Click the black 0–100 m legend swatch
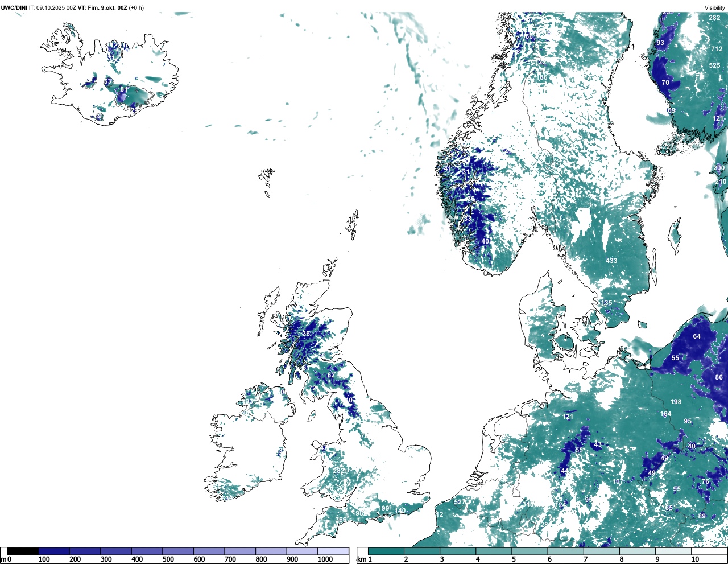This screenshot has width=728, height=564. pyautogui.click(x=23, y=551)
